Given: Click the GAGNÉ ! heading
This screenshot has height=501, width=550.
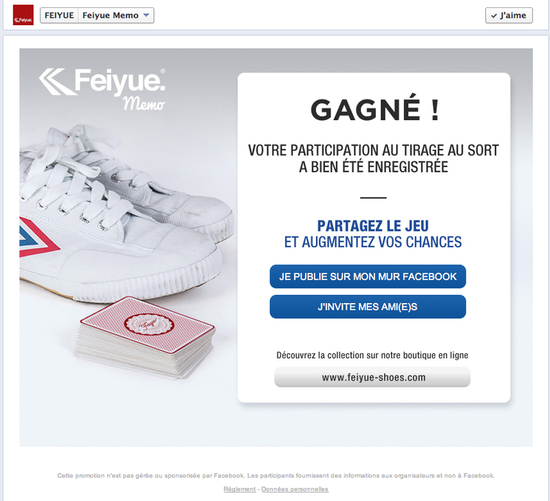Looking at the screenshot, I should pyautogui.click(x=375, y=110).
